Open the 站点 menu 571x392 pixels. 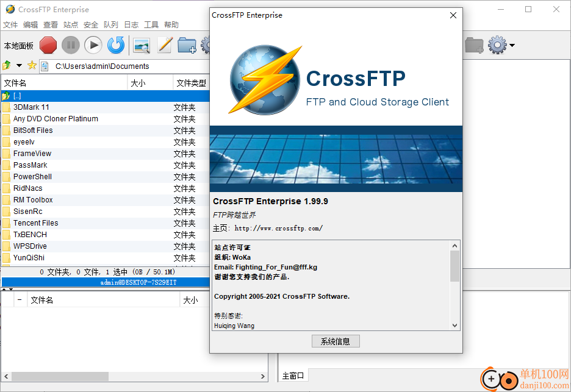point(71,25)
